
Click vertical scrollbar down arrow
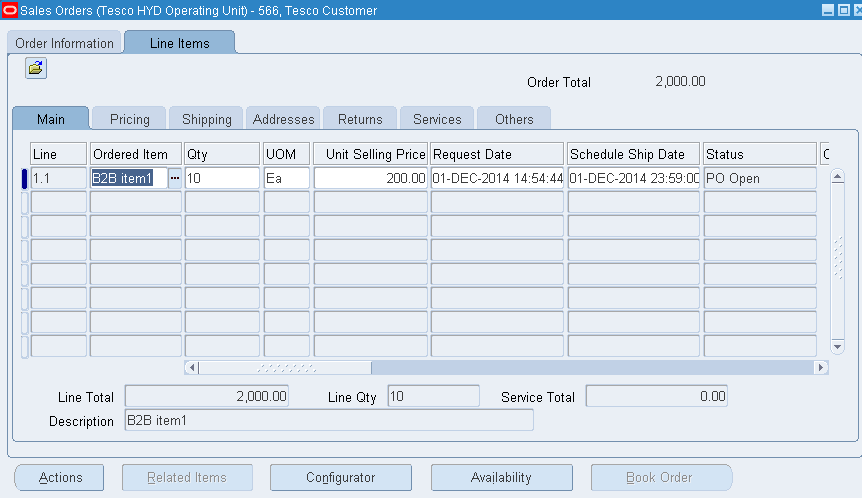pos(837,346)
